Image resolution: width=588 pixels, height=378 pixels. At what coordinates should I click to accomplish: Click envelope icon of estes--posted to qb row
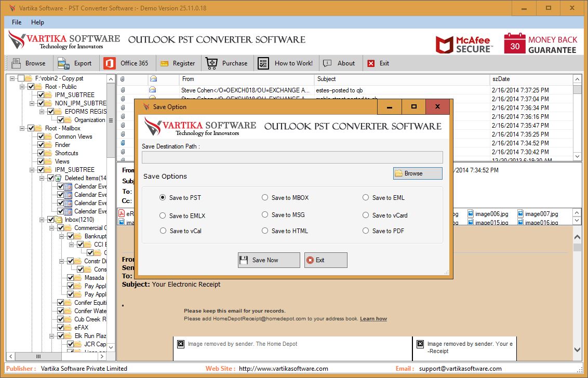152,90
